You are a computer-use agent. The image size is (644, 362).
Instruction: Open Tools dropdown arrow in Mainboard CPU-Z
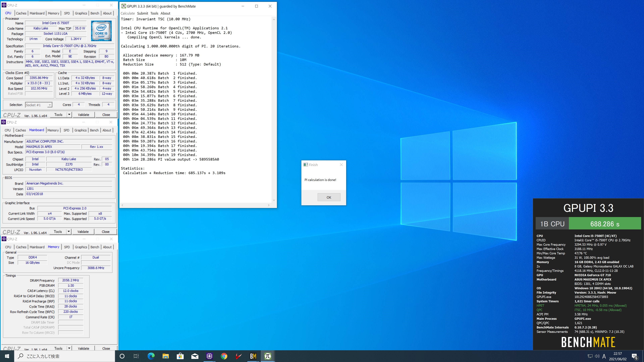(69, 232)
